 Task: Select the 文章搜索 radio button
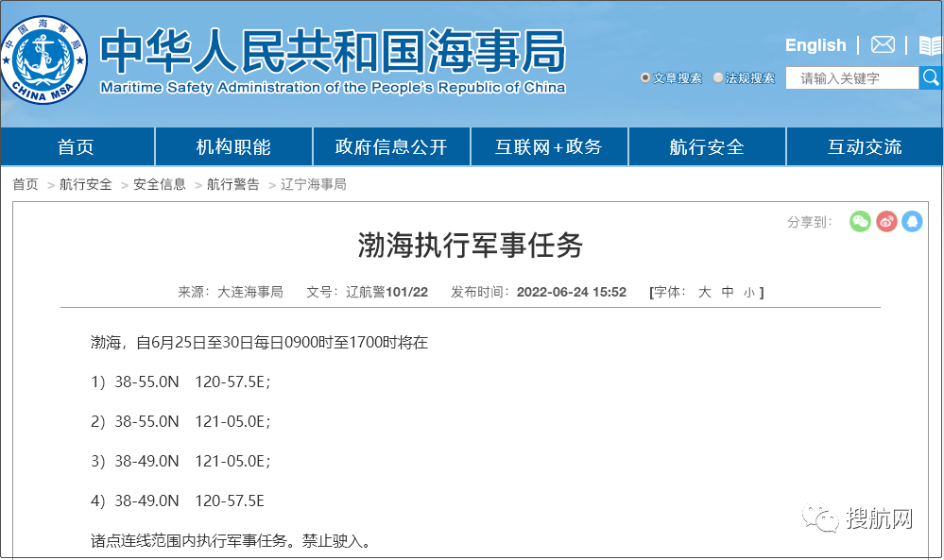pos(647,77)
